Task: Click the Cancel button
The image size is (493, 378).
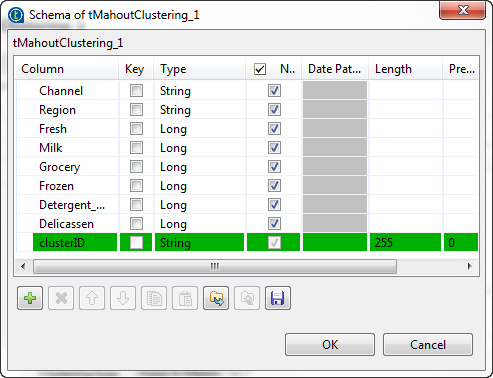Action: [428, 345]
